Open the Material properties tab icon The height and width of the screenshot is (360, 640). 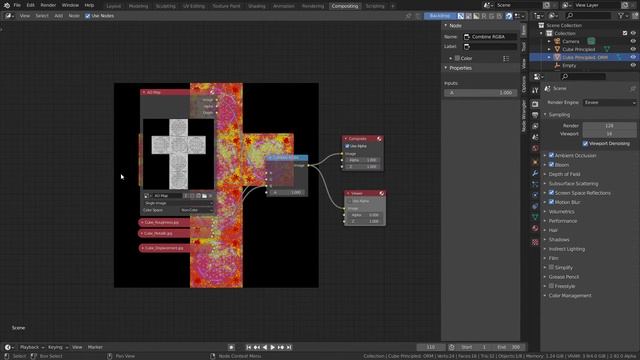tap(535, 228)
